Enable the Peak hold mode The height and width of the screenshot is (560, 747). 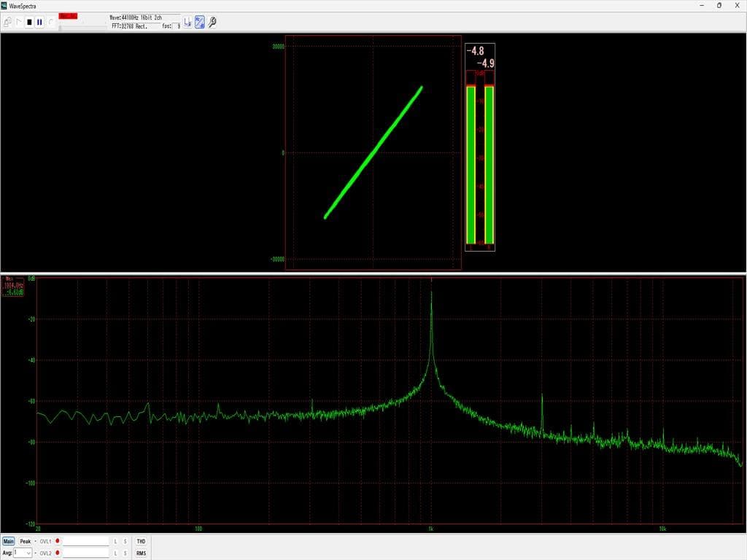(x=26, y=542)
